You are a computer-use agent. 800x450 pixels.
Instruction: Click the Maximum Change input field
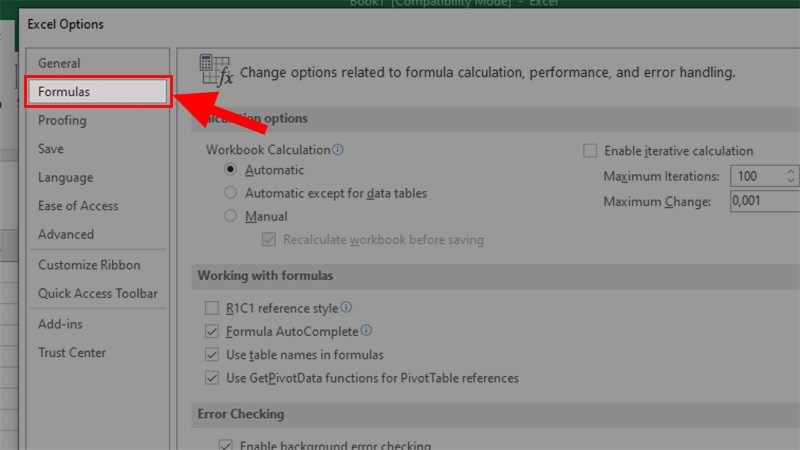pos(765,201)
